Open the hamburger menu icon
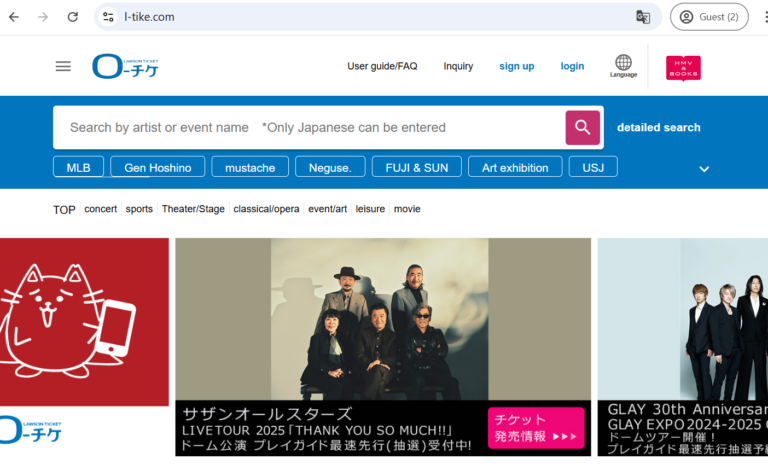 point(63,66)
